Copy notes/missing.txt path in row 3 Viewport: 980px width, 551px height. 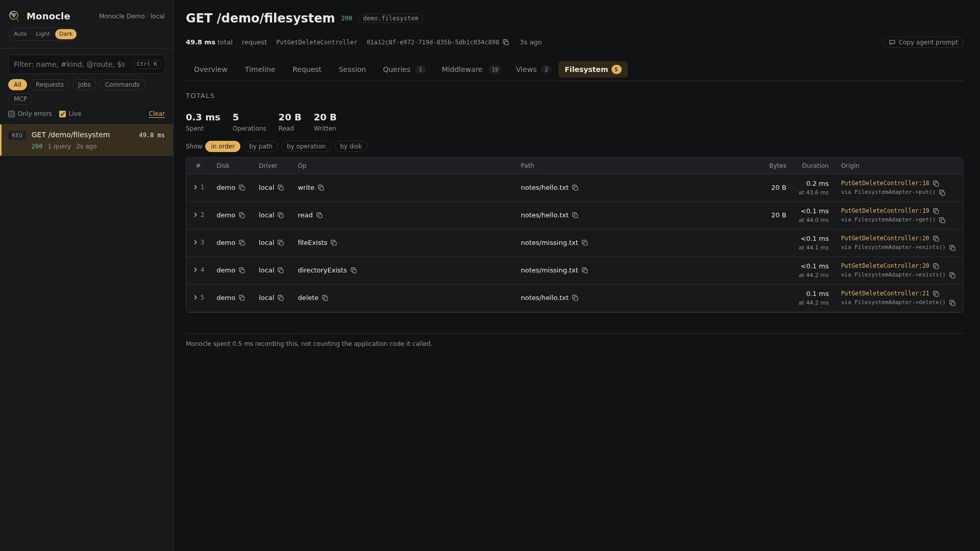(585, 243)
